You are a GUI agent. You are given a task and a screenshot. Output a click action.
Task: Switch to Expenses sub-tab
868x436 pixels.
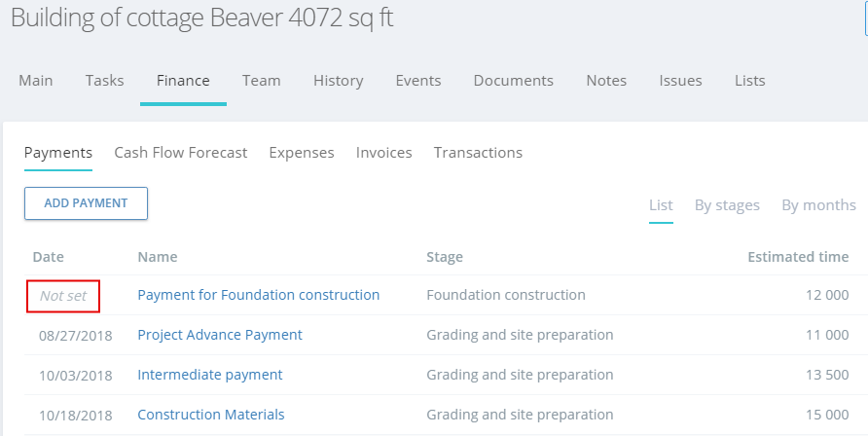point(302,153)
